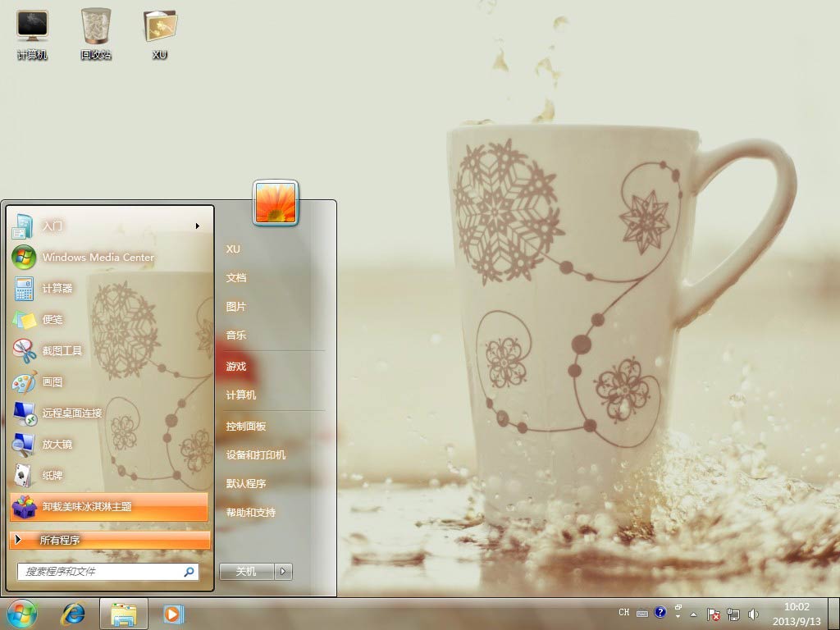Viewport: 840px width, 630px height.
Task: Launch Remote Desktop Connection (远程桌面连接)
Action: point(72,413)
